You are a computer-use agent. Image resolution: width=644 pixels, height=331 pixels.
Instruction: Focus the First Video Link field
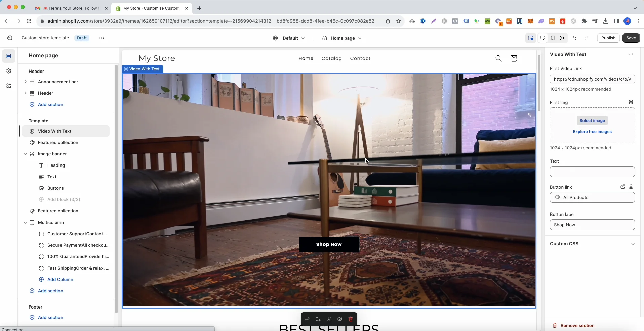click(592, 79)
